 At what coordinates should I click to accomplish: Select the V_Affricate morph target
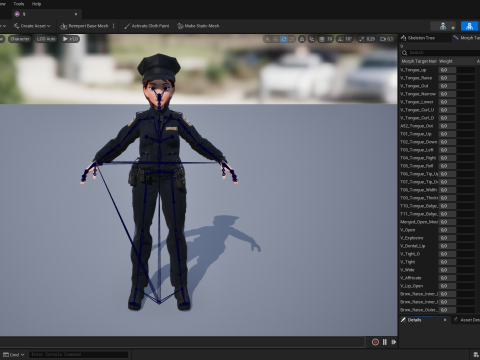pos(411,278)
